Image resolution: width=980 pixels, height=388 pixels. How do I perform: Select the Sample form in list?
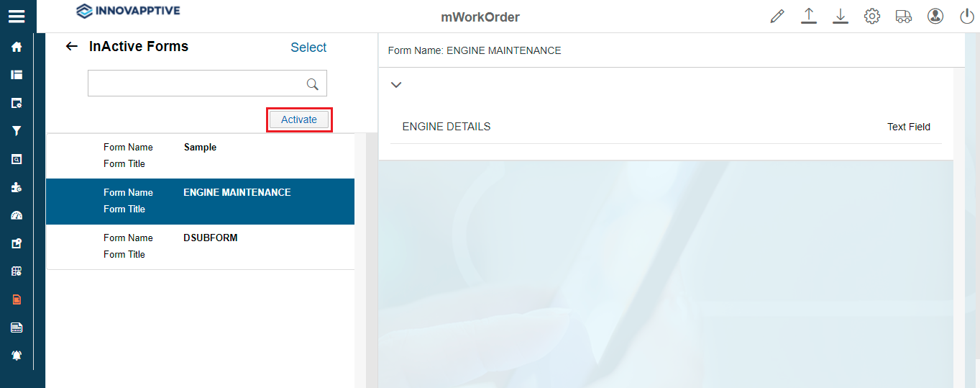click(x=201, y=155)
